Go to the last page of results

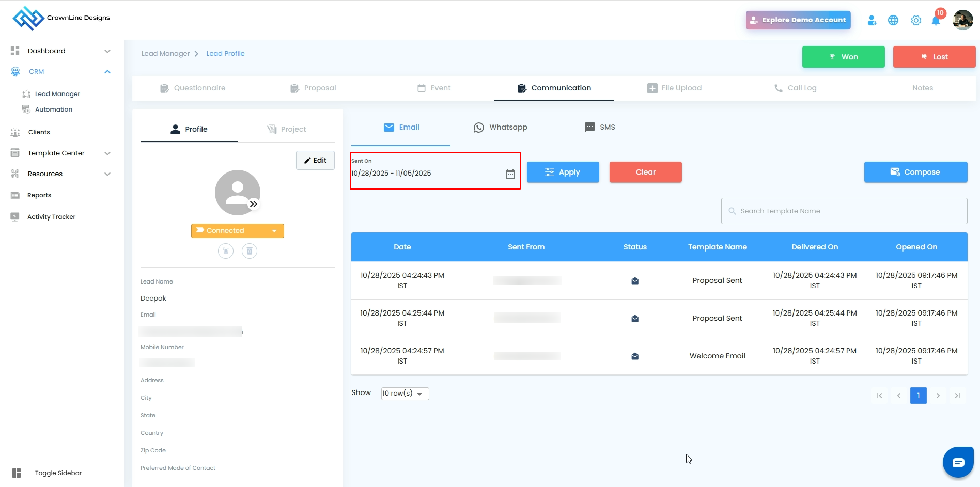click(x=958, y=396)
